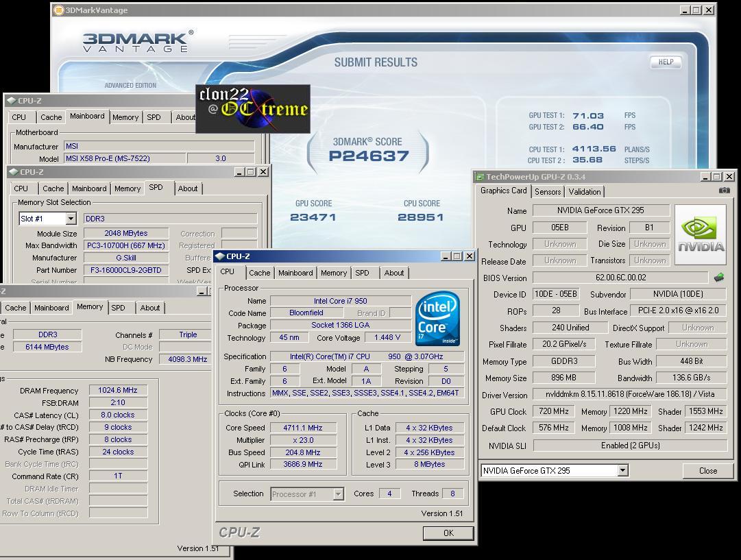Click the GPU TEST 1 value 71.03
This screenshot has width=741, height=560.
point(588,116)
